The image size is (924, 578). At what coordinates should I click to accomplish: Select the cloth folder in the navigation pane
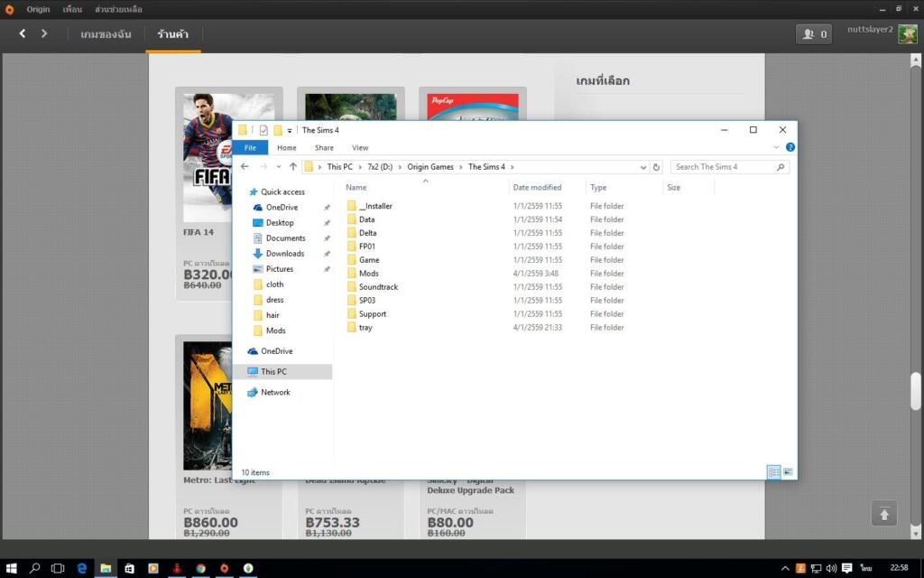pos(274,284)
